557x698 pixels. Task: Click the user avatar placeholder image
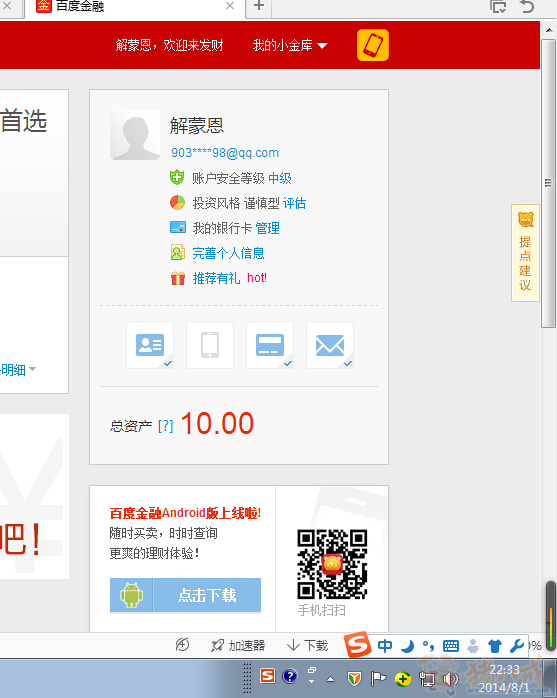(x=135, y=135)
